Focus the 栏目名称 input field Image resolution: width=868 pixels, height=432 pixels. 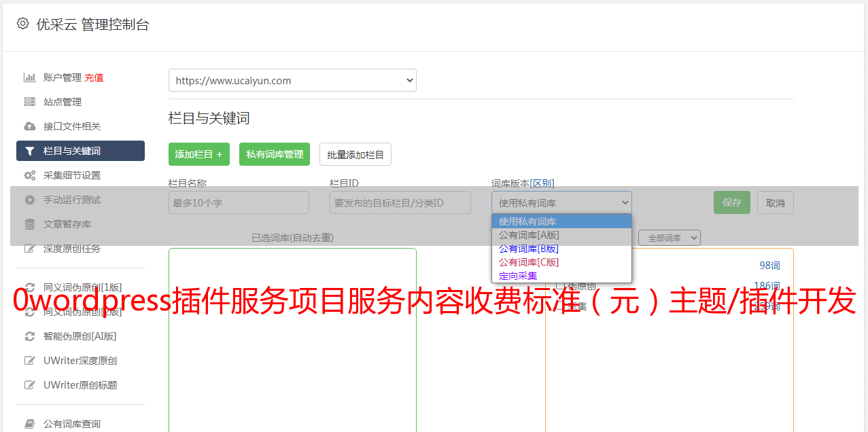click(239, 202)
